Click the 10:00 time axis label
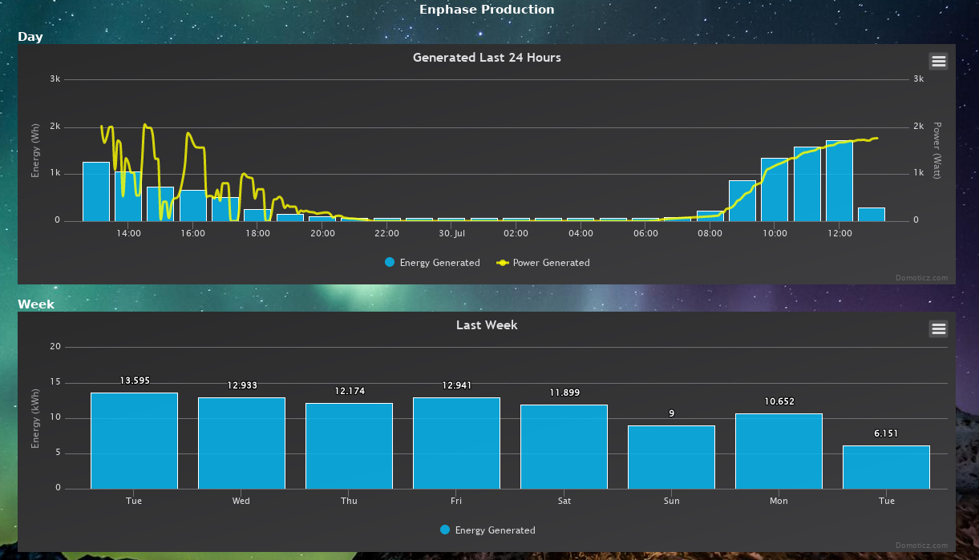This screenshot has height=560, width=979. [775, 233]
